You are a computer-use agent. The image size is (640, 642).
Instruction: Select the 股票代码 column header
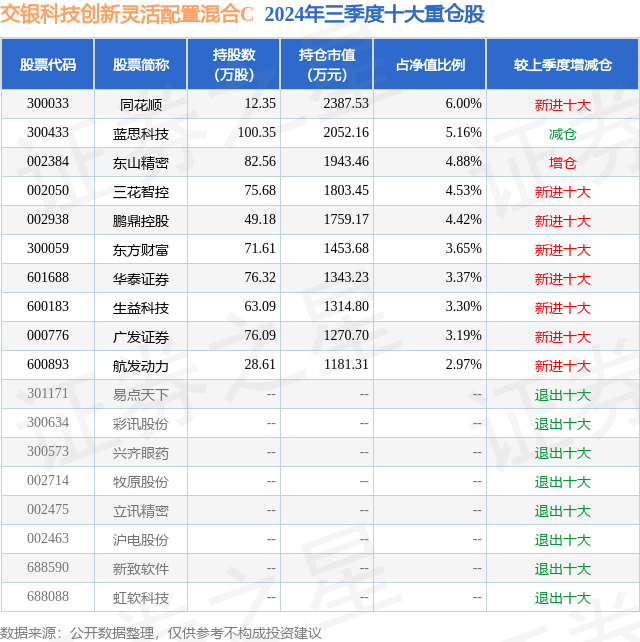[x=48, y=65]
